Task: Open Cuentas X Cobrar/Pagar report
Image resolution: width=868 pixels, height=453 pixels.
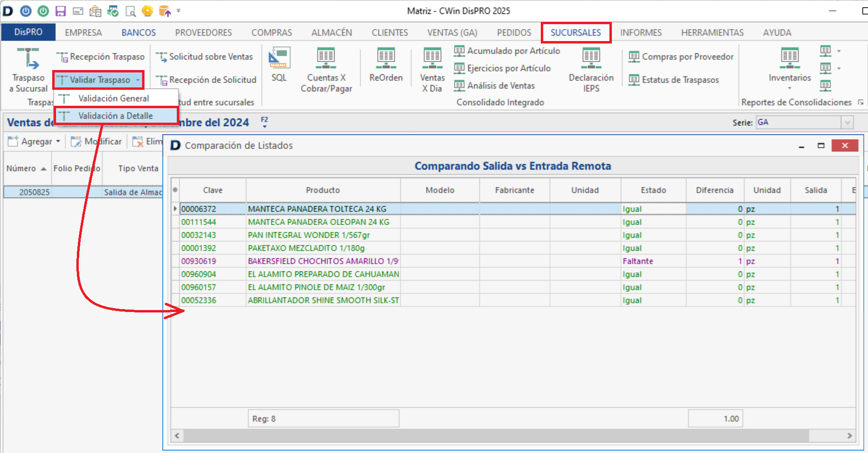Action: pos(326,70)
